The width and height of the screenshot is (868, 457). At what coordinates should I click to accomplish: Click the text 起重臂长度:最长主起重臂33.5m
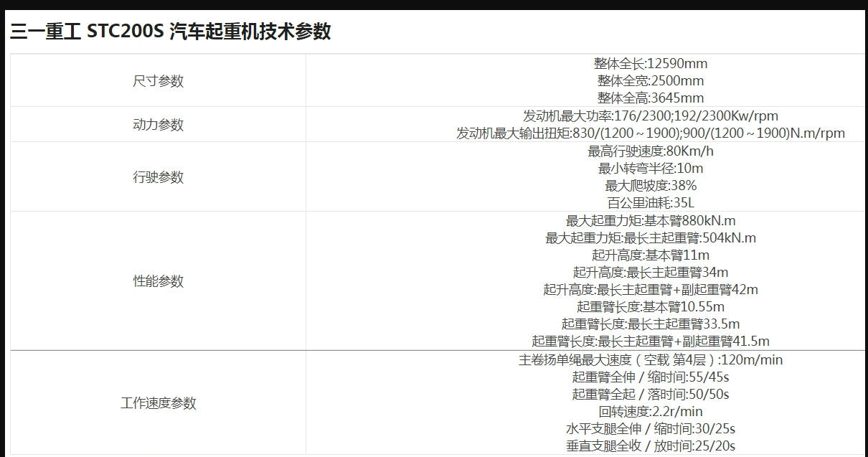tap(651, 324)
